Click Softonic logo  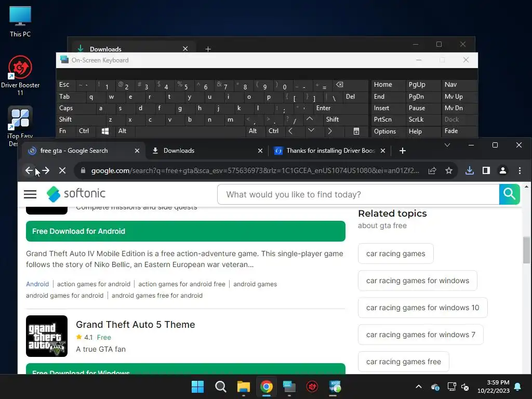pyautogui.click(x=76, y=194)
